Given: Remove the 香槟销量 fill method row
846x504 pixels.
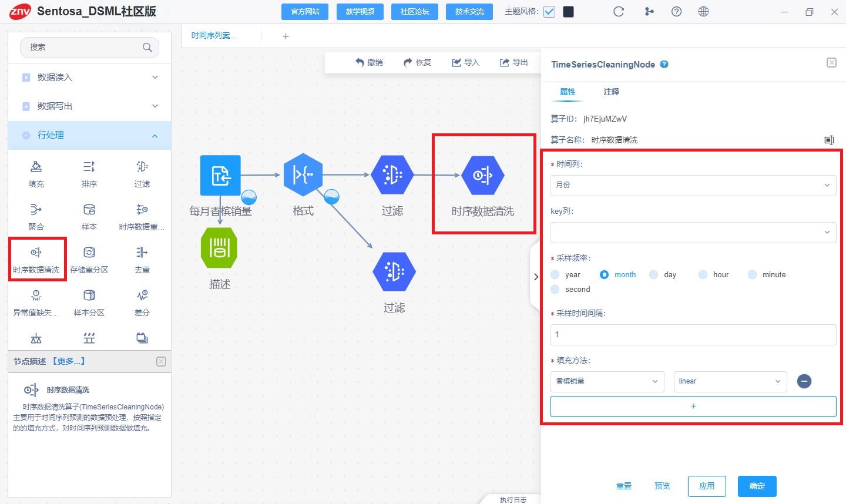Looking at the screenshot, I should (804, 381).
